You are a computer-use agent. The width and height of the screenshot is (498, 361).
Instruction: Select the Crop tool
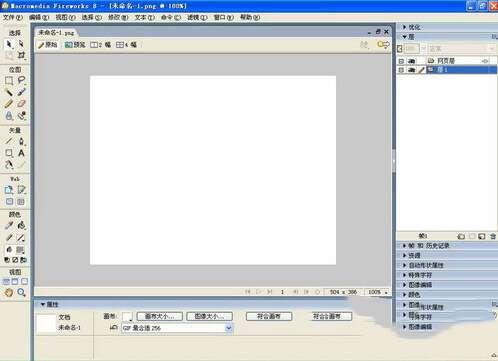point(21,55)
